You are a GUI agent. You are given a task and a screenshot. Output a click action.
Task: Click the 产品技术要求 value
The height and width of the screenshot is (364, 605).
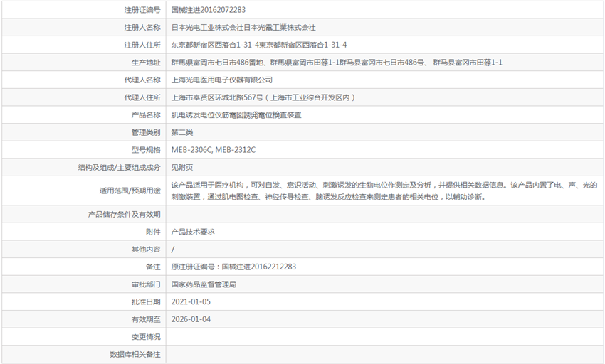point(193,232)
